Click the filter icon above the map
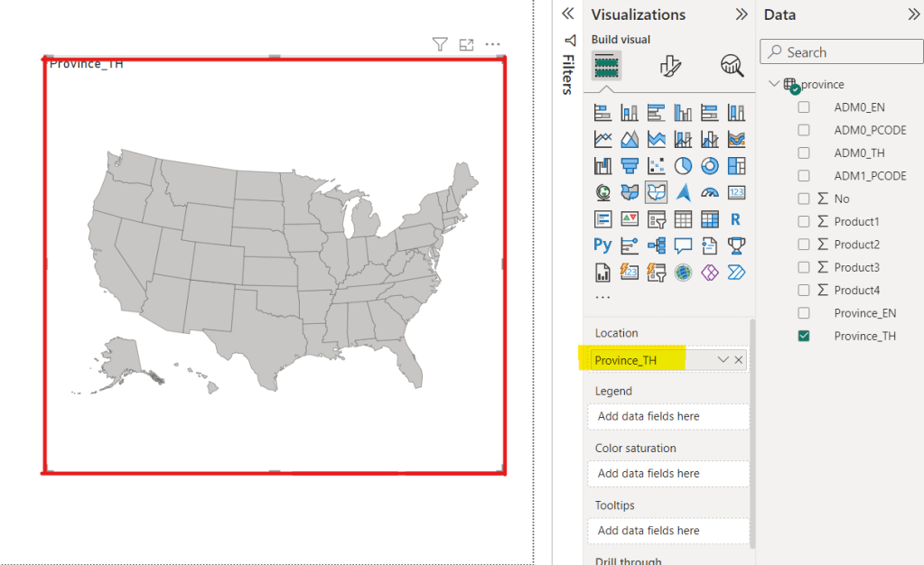 [x=440, y=44]
